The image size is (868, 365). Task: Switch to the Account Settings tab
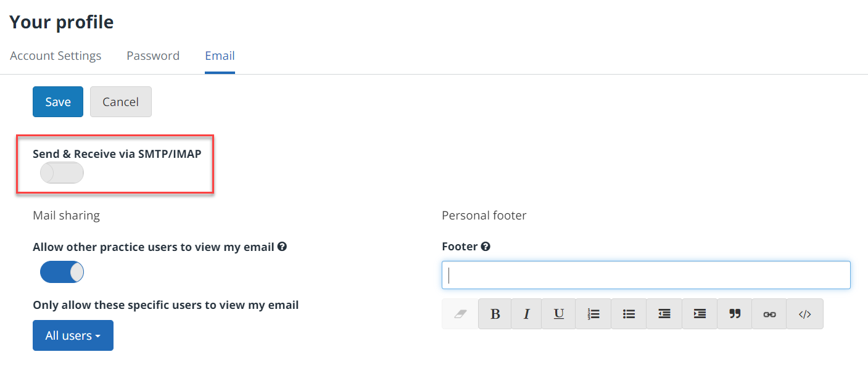pyautogui.click(x=56, y=56)
